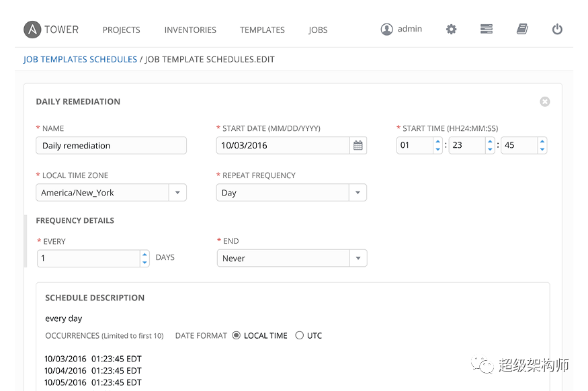588x391 pixels.
Task: Dismiss the Daily Remediation form via X icon
Action: coord(545,101)
